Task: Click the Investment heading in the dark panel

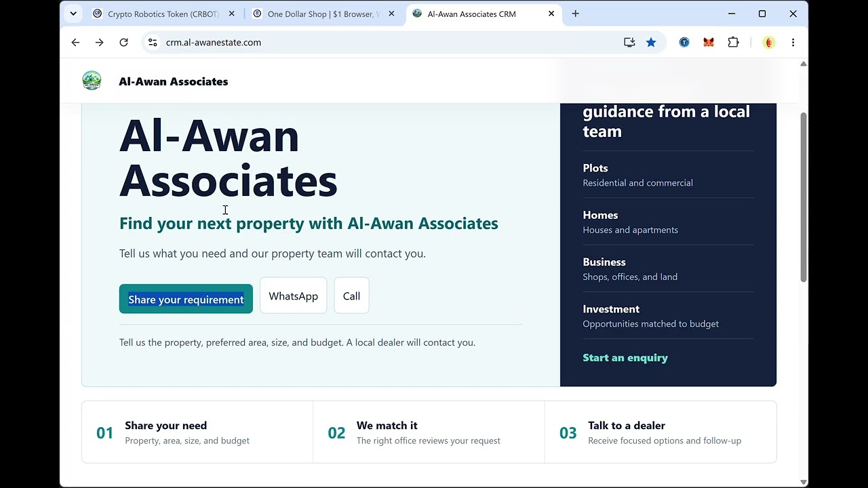Action: [x=611, y=309]
